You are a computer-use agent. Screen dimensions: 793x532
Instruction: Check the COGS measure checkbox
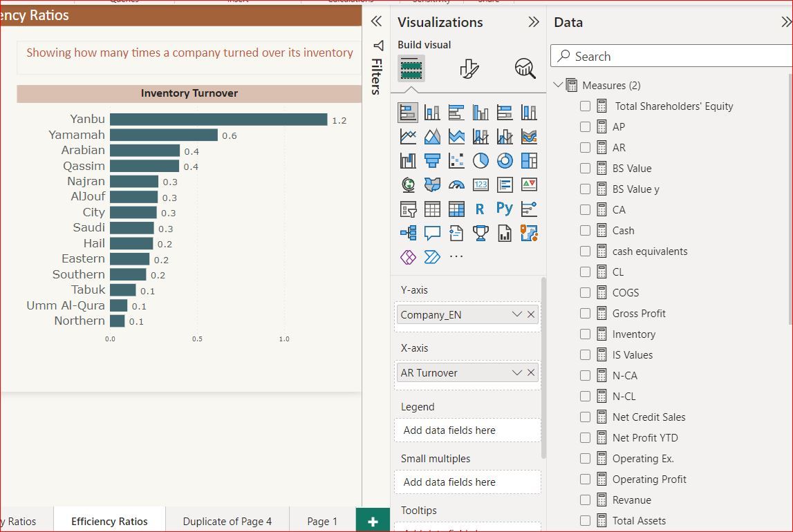(585, 292)
